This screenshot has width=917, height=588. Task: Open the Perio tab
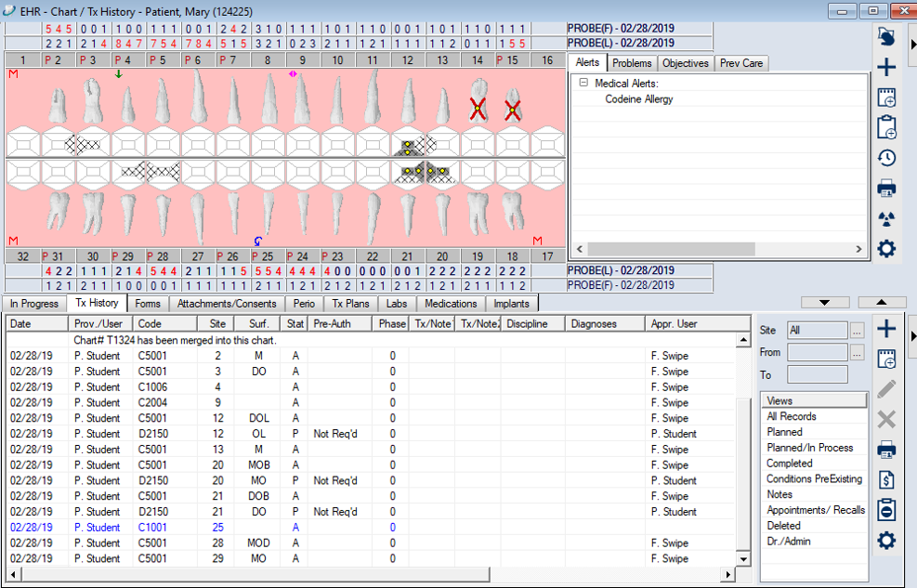point(304,303)
